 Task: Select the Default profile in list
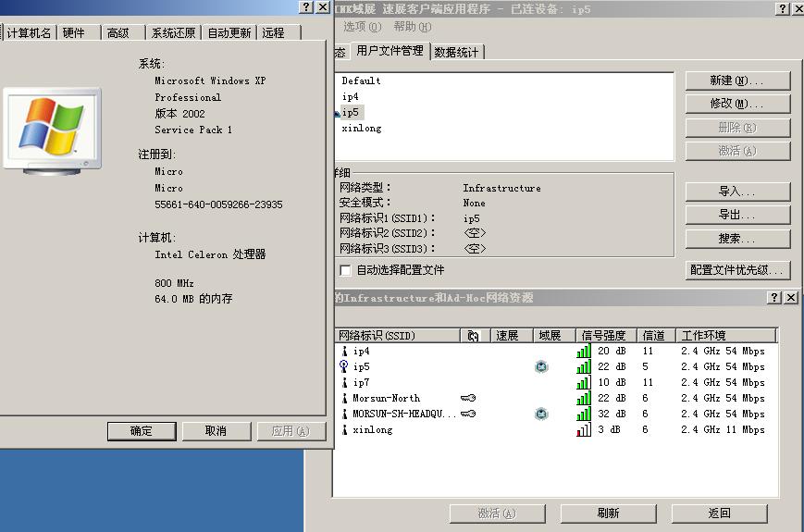point(361,81)
